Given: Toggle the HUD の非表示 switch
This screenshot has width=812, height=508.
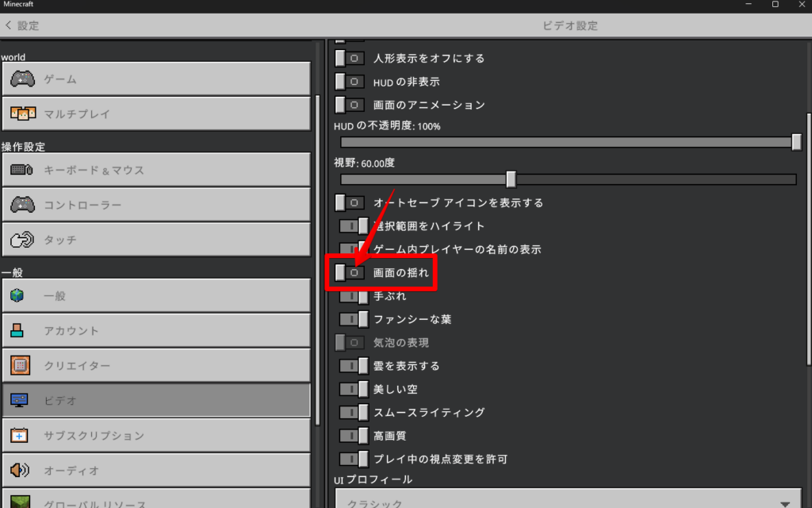Looking at the screenshot, I should [350, 82].
